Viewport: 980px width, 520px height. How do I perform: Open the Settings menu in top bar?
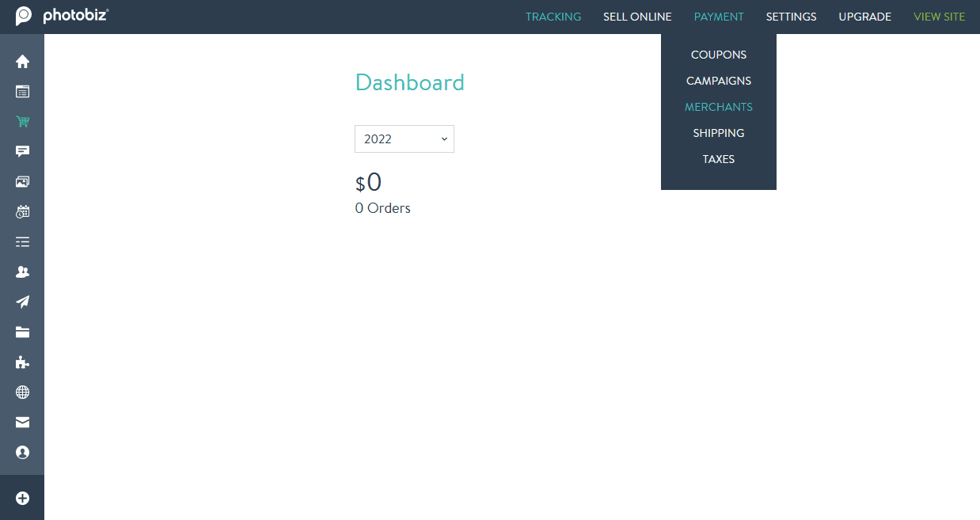(791, 17)
